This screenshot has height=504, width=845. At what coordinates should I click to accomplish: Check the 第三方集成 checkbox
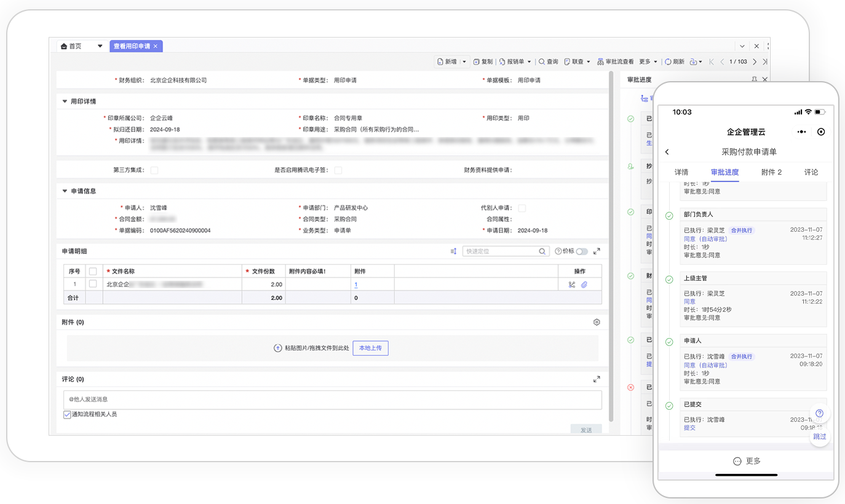pos(154,170)
